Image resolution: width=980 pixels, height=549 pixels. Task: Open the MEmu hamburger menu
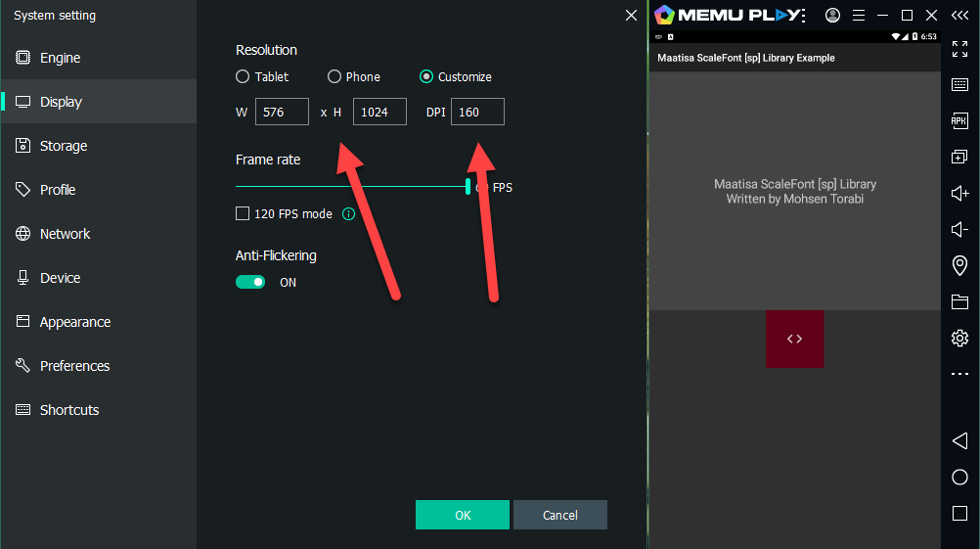pos(859,15)
